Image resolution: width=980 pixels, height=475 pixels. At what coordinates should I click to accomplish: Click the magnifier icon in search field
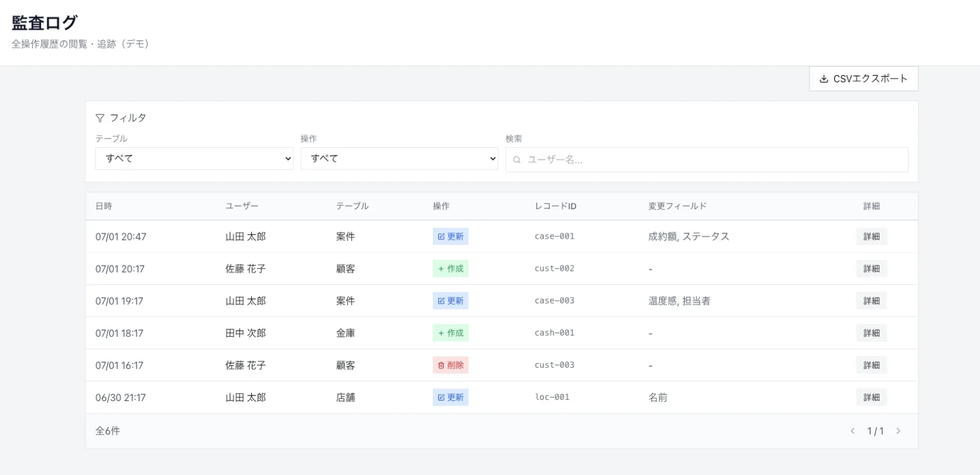517,160
